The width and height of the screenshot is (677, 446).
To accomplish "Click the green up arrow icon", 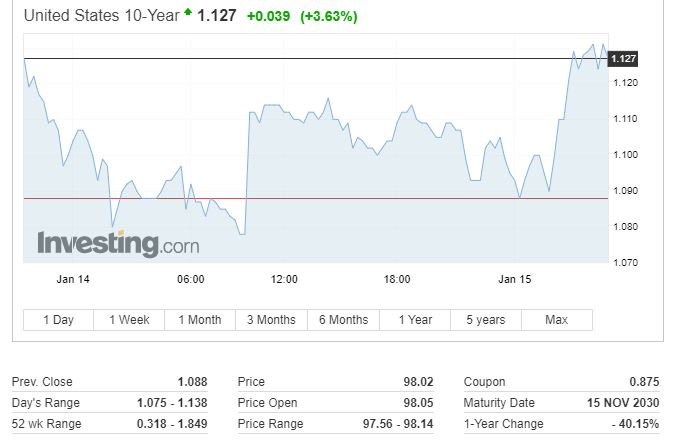I will pos(188,13).
